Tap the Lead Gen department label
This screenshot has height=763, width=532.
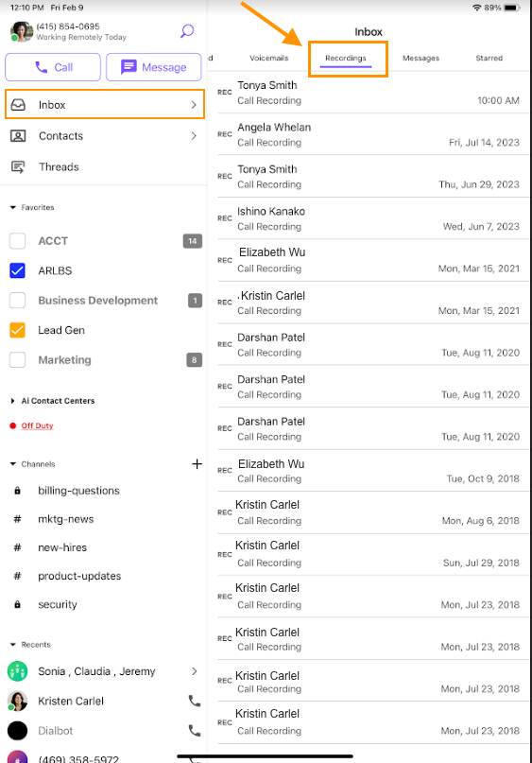point(61,330)
